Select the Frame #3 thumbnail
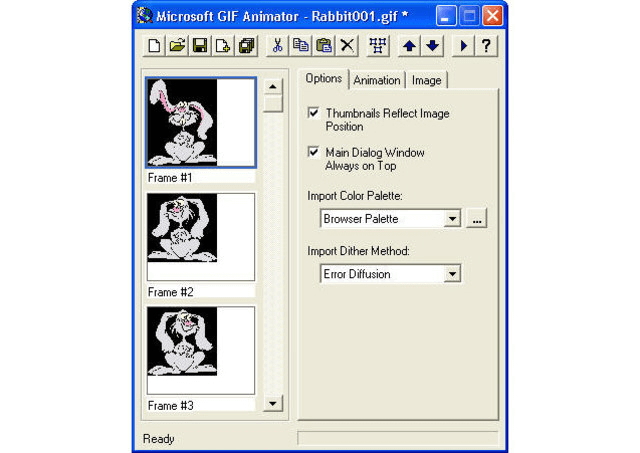Viewport: 640px width, 453px height. pos(201,351)
